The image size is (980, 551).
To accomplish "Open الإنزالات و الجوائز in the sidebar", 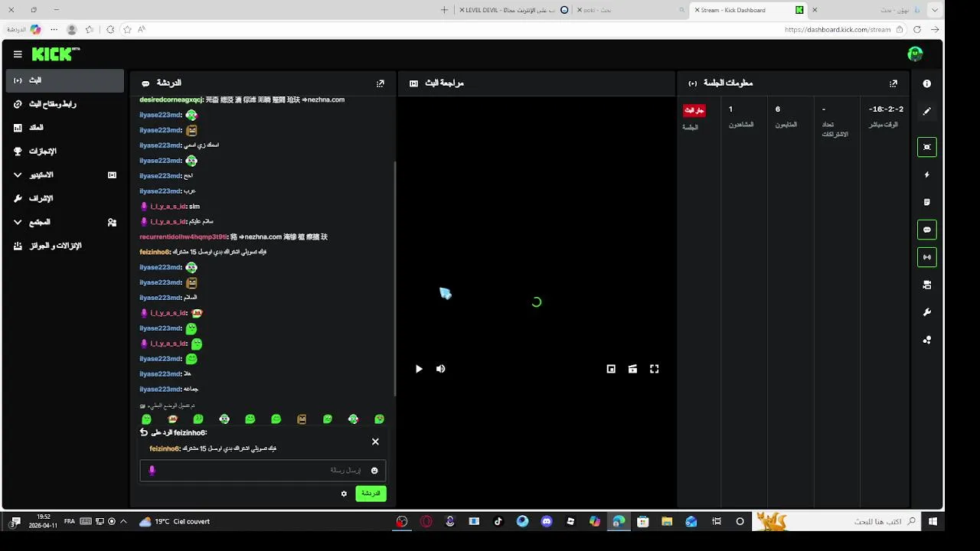I will pos(65,246).
